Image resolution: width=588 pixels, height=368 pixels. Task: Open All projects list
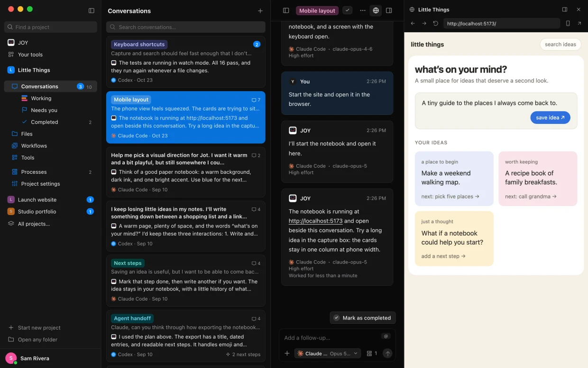pos(51,224)
